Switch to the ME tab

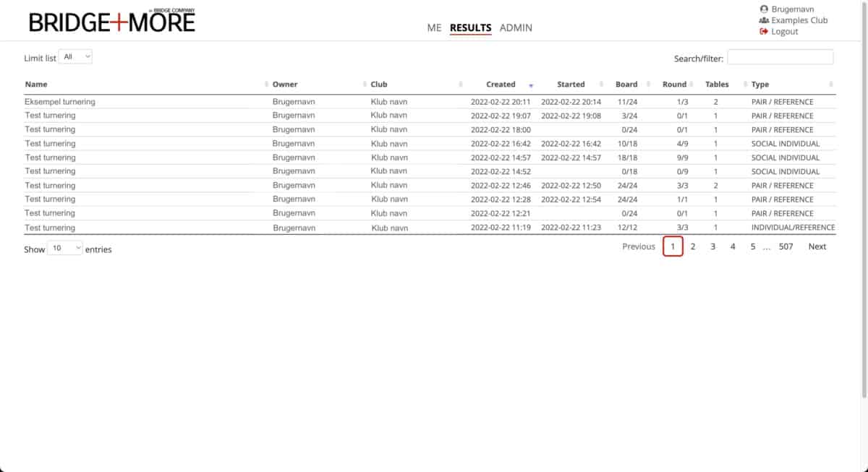tap(434, 28)
